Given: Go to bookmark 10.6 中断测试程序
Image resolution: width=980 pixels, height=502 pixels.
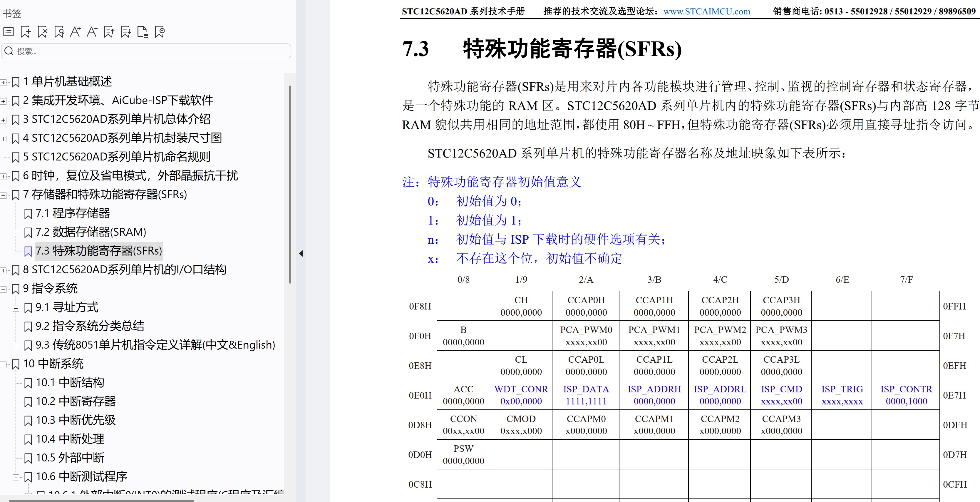Looking at the screenshot, I should pos(81,476).
